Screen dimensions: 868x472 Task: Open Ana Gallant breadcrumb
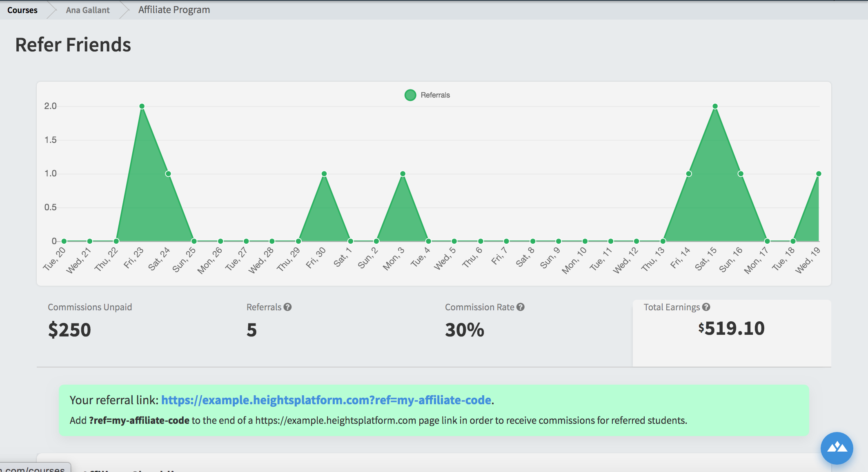click(88, 10)
